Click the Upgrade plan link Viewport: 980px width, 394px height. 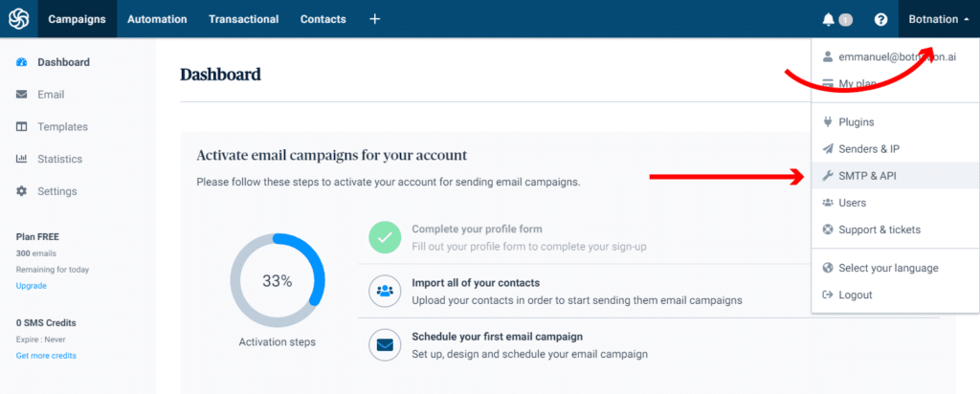tap(31, 285)
